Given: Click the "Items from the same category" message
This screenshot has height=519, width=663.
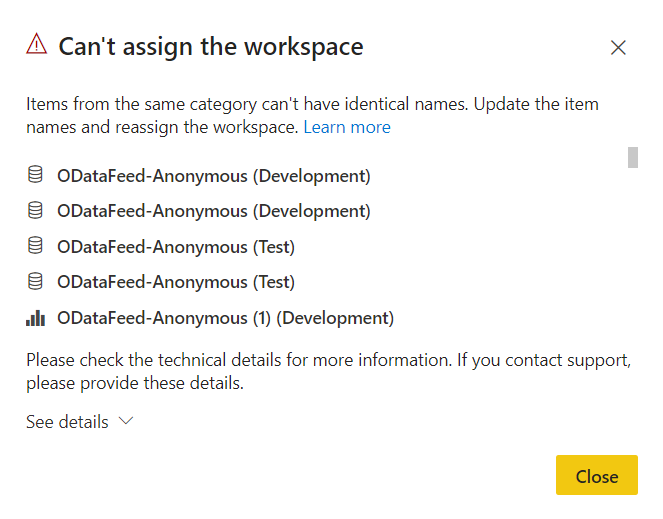Looking at the screenshot, I should point(312,104).
